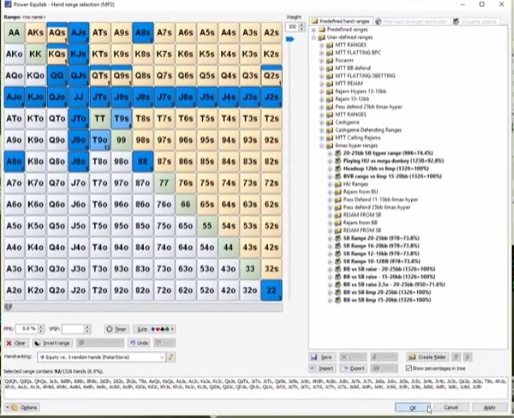The height and width of the screenshot is (418, 514).
Task: Deselect the pocket pair 22 cell
Action: [271, 290]
